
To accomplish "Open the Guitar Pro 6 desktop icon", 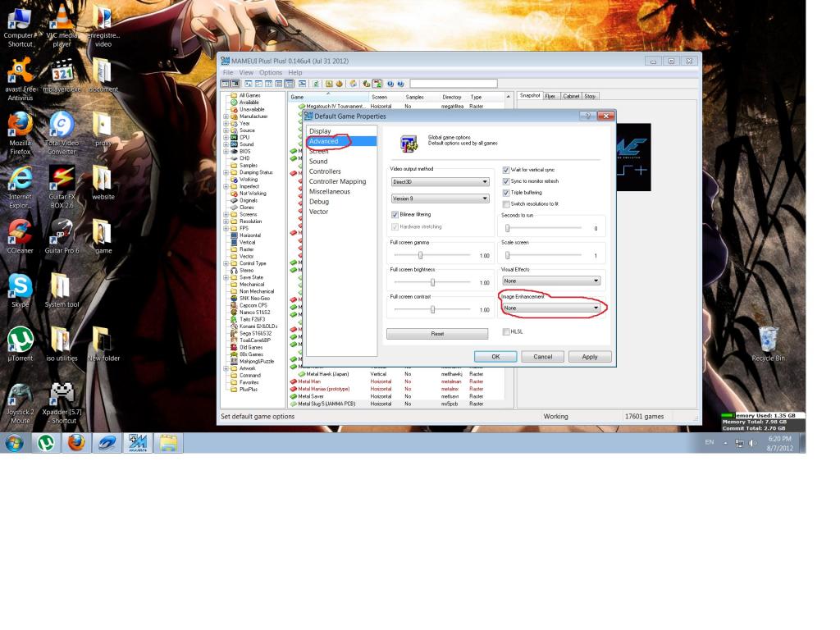I will point(62,236).
